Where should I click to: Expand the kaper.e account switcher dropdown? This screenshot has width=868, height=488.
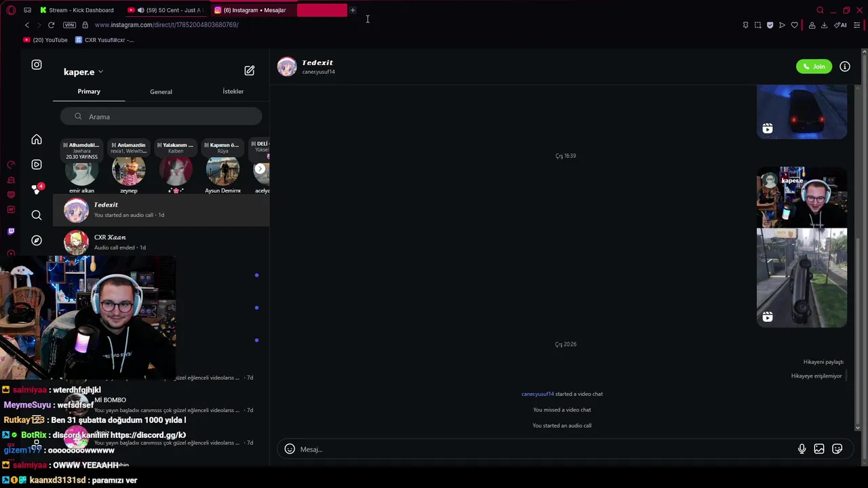(83, 72)
